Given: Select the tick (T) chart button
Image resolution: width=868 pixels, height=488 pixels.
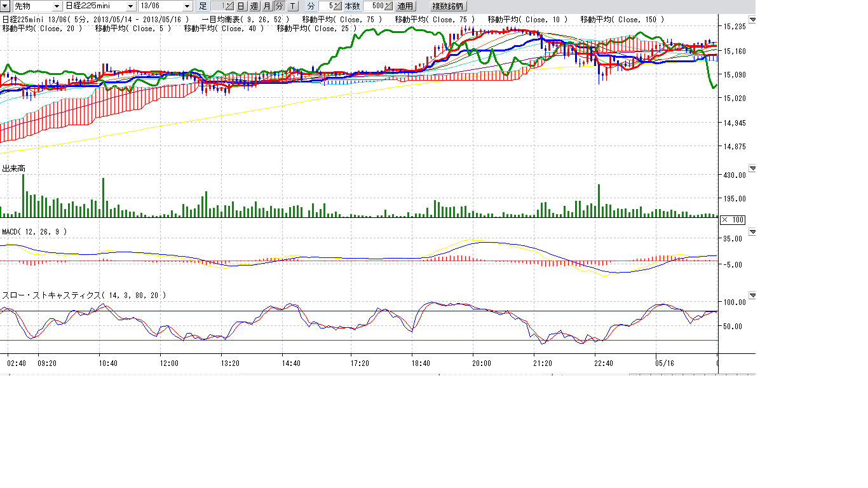Looking at the screenshot, I should [292, 6].
